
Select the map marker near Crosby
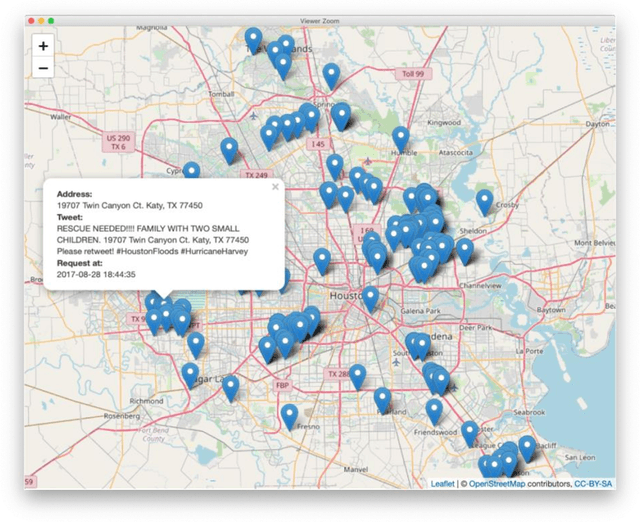(x=485, y=201)
